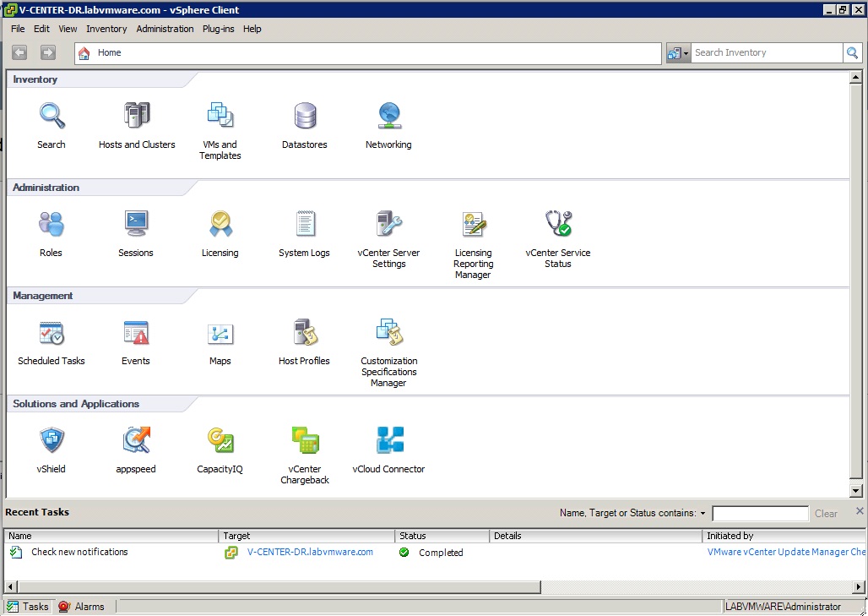Sort tasks by the Status column header
The image size is (868, 616).
442,536
